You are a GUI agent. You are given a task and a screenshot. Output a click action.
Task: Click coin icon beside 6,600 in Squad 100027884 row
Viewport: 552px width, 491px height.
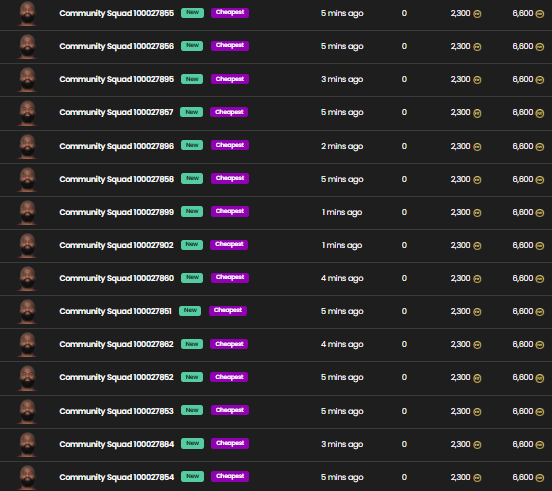(540, 445)
